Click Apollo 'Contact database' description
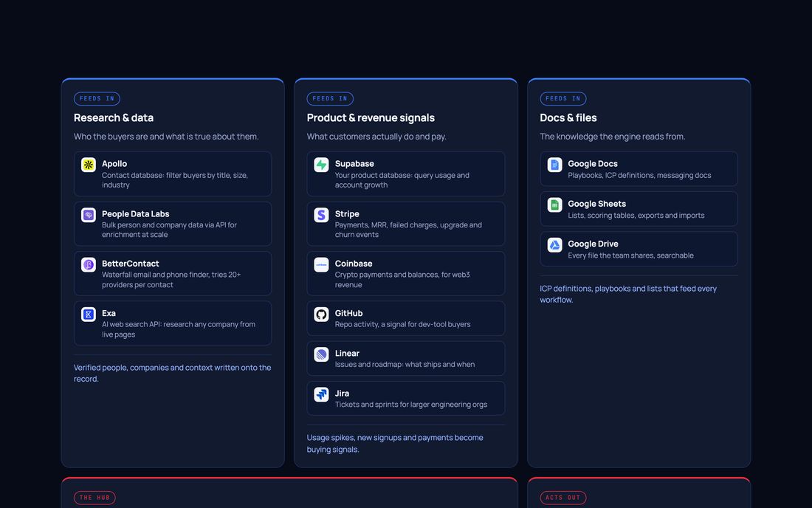 (175, 180)
